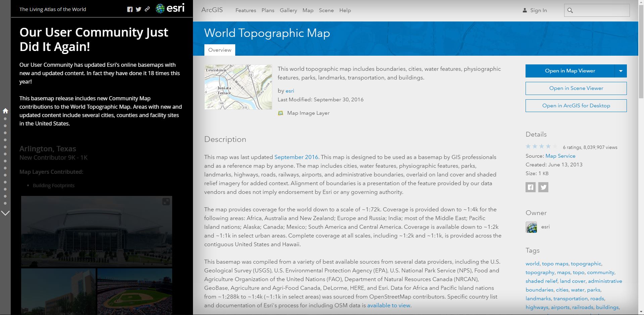Click the magnifier search icon
This screenshot has height=315, width=644.
point(570,10)
